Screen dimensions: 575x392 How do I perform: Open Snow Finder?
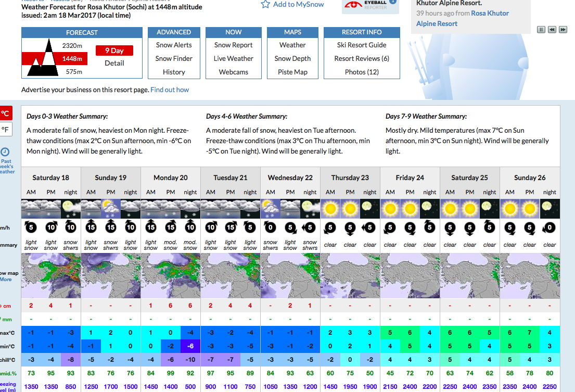click(174, 59)
